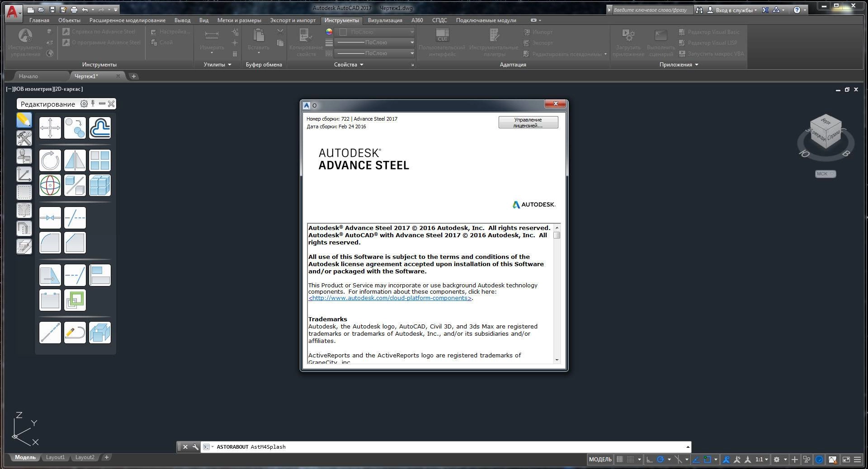Toggle ortho mode in status bar
The height and width of the screenshot is (469, 868).
point(650,460)
